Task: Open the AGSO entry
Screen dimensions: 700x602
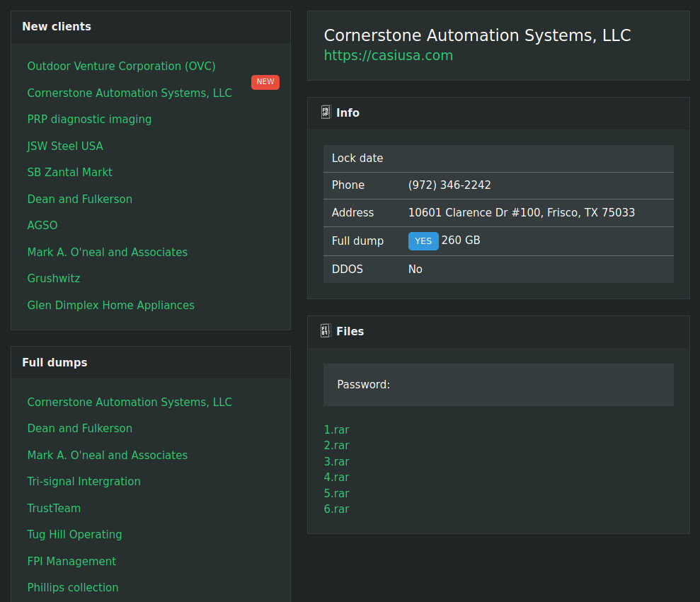Action: [x=42, y=226]
